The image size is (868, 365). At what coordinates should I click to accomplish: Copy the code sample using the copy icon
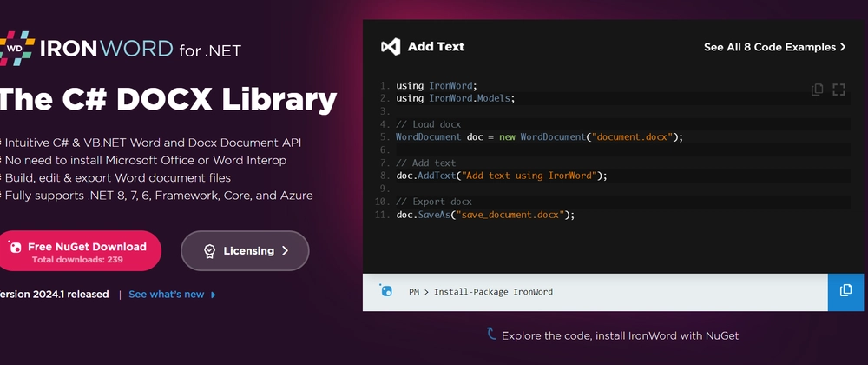pos(817,90)
